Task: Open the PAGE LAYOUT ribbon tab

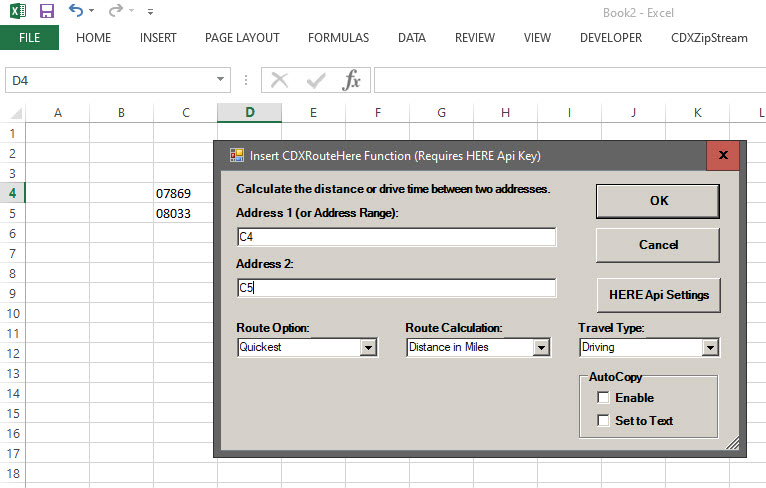Action: click(242, 38)
